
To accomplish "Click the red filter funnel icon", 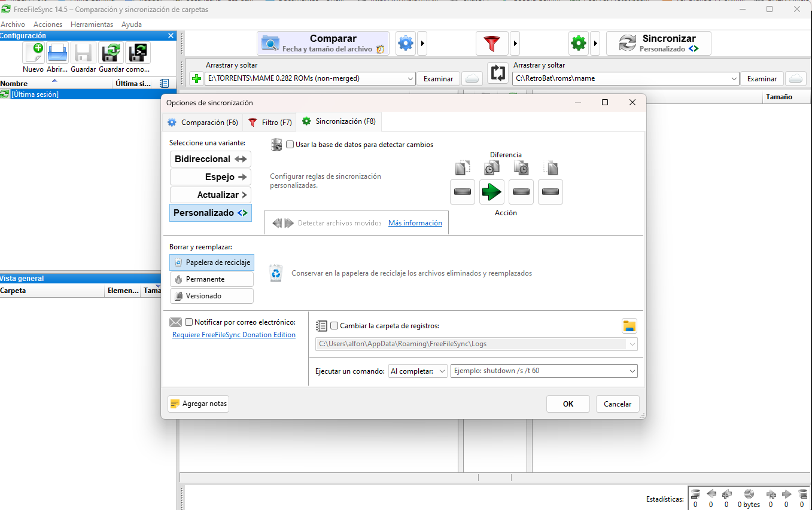I will coord(492,43).
